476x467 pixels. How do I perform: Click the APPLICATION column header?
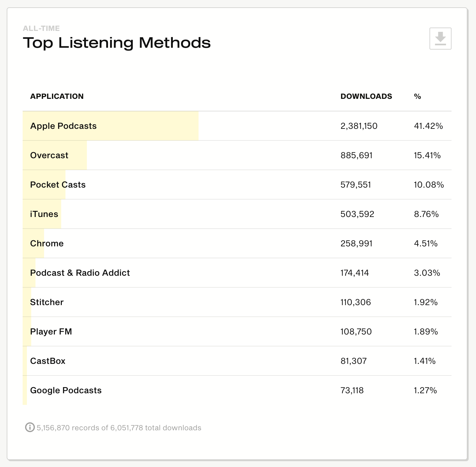click(x=57, y=96)
